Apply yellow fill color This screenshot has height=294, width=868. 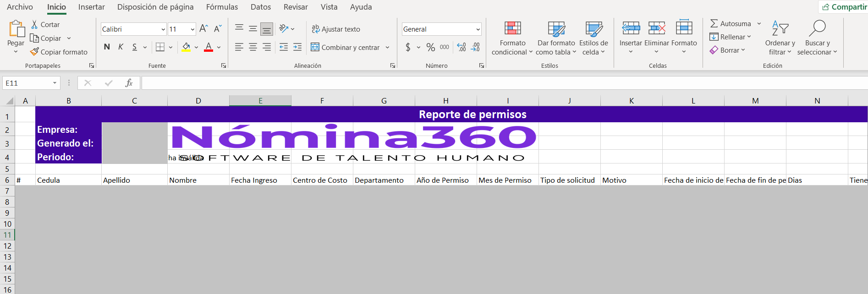[186, 47]
